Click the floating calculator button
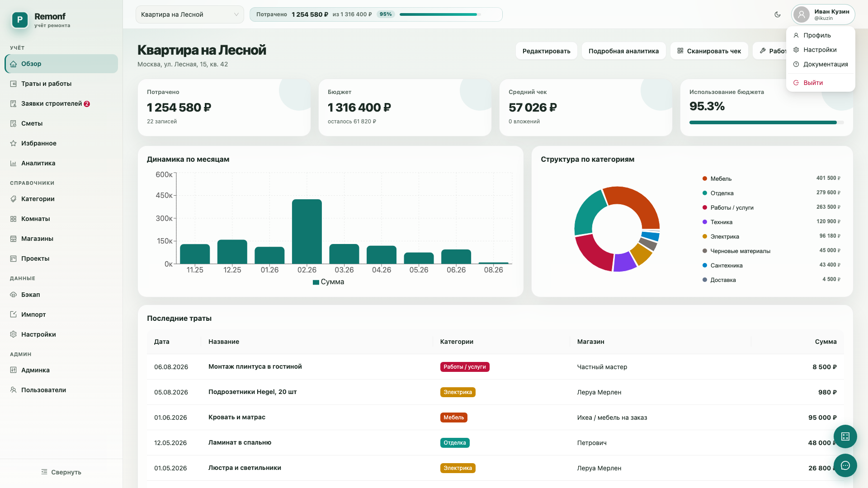 pyautogui.click(x=845, y=436)
